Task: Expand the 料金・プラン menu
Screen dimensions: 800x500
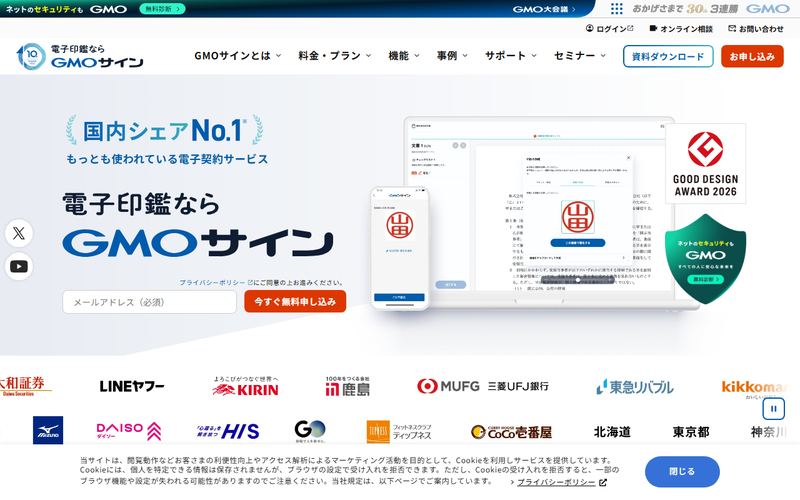Action: pyautogui.click(x=335, y=56)
